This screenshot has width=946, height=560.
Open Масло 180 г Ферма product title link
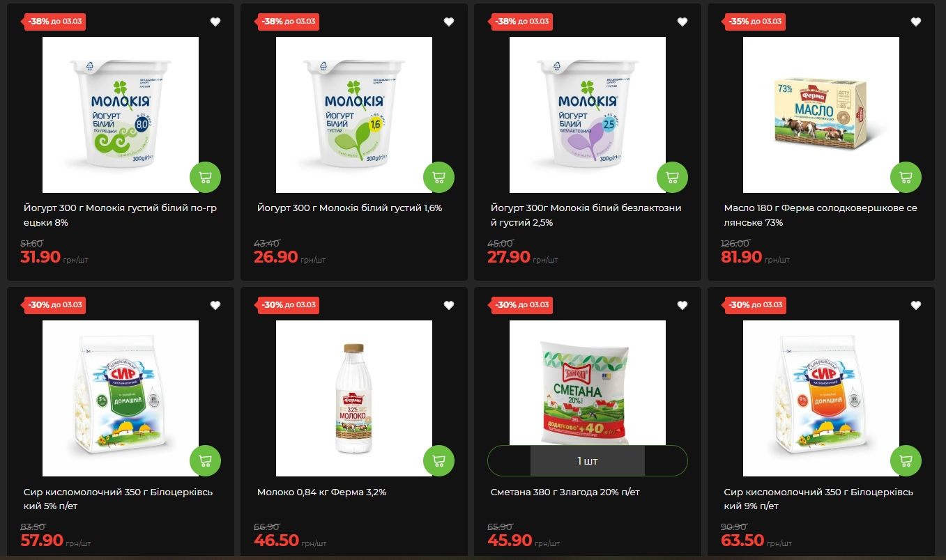pos(821,215)
